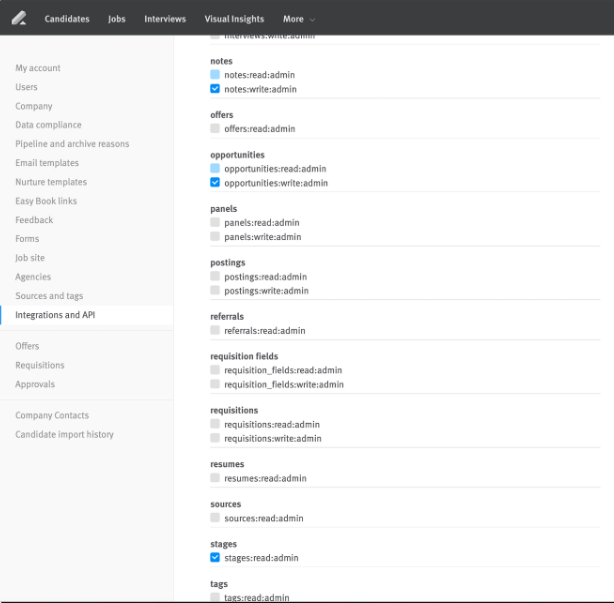Image resolution: width=614 pixels, height=603 pixels.
Task: Click the postings section heading
Action: coord(228,263)
